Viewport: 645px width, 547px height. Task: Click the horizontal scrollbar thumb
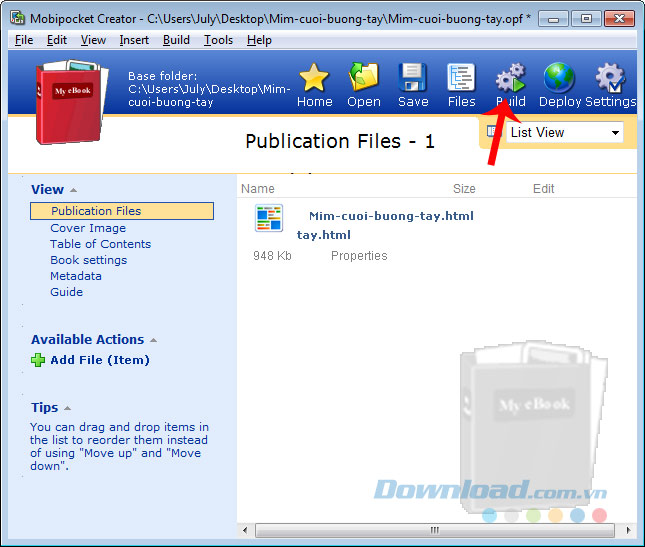point(435,530)
